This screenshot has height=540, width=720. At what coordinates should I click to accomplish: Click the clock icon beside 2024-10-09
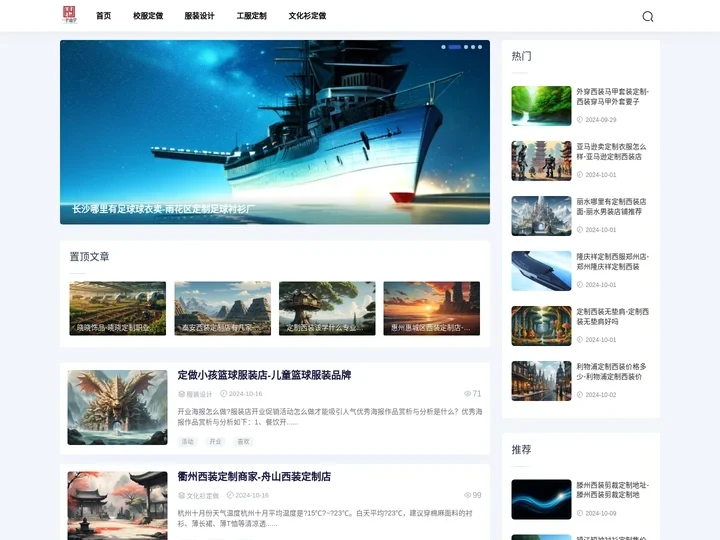point(580,513)
